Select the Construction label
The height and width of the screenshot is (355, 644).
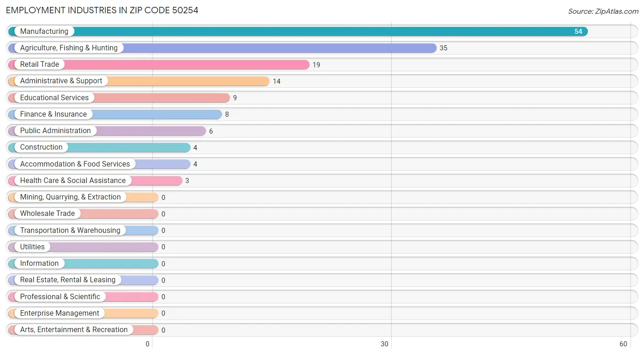[41, 147]
